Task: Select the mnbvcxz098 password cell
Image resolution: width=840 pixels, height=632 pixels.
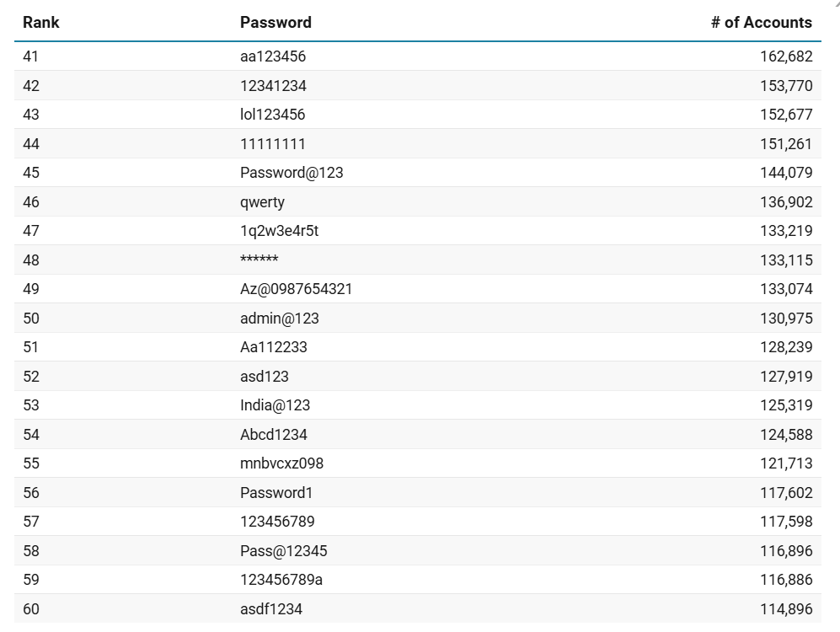Action: (281, 463)
